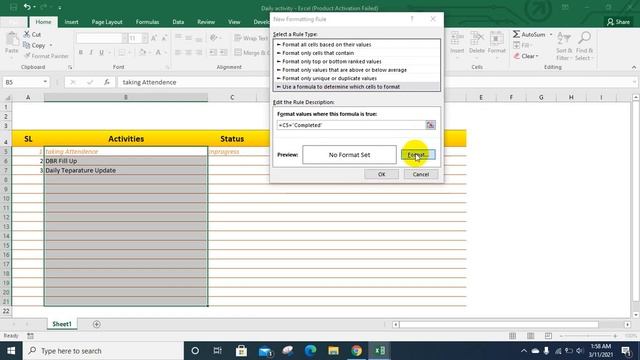Viewport: 640px width, 360px height.
Task: Click the zoom slider in the status bar
Action: [x=588, y=336]
